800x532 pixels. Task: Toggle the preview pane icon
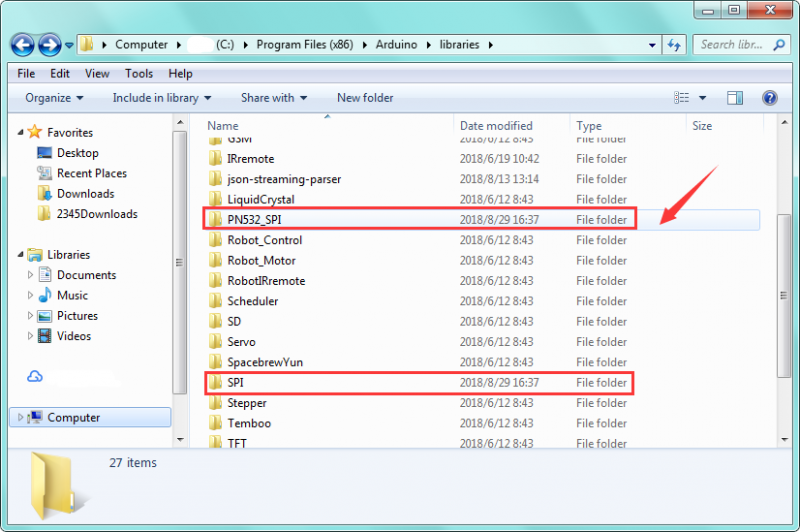point(735,98)
